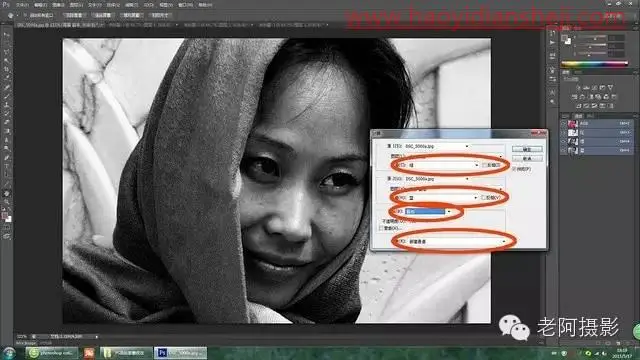Open the Filter (滤镜) menu
Image resolution: width=640 pixels, height=360 pixels.
pos(131,5)
